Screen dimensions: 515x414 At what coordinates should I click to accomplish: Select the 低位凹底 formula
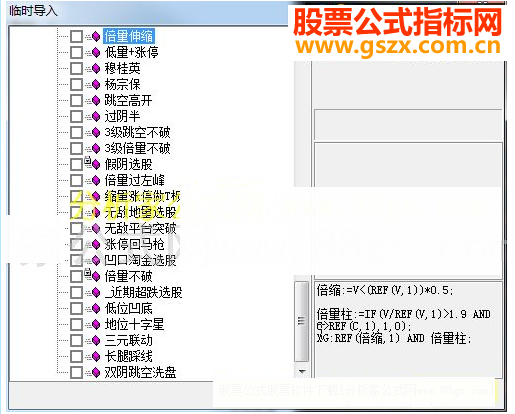point(128,308)
